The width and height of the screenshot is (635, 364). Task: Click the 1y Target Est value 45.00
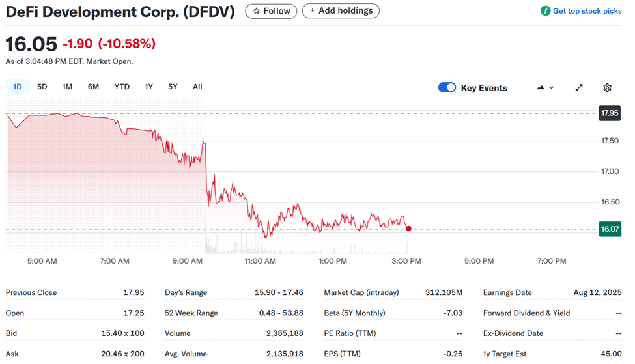(x=611, y=354)
